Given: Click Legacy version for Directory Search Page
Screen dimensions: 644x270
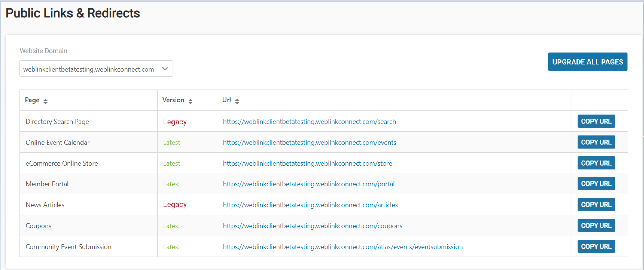Looking at the screenshot, I should click(175, 122).
